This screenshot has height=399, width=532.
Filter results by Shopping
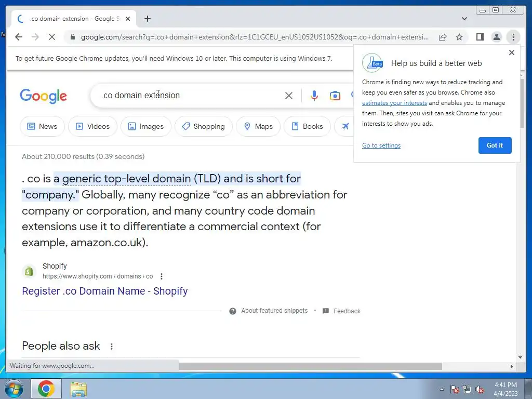[x=204, y=126]
